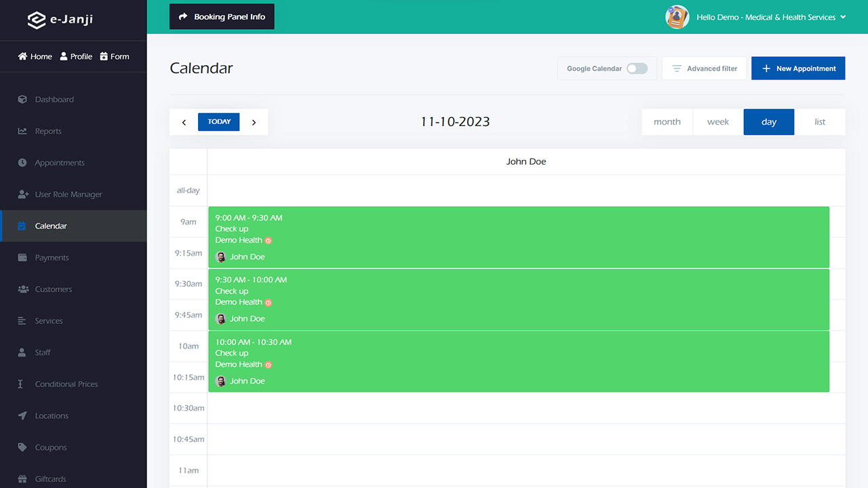
Task: Open Conditional Prices icon
Action: (x=21, y=384)
